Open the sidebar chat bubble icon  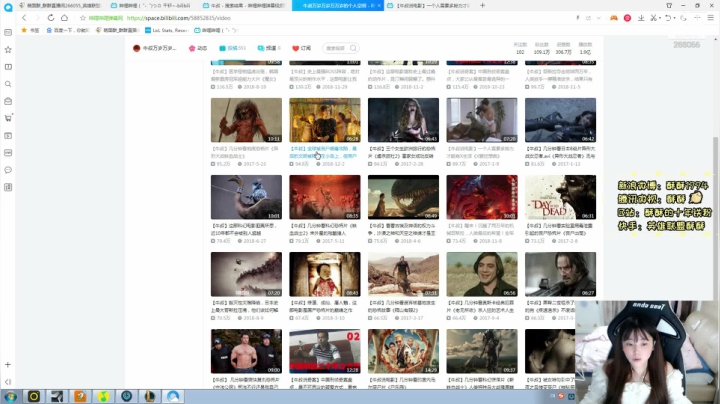(x=8, y=170)
